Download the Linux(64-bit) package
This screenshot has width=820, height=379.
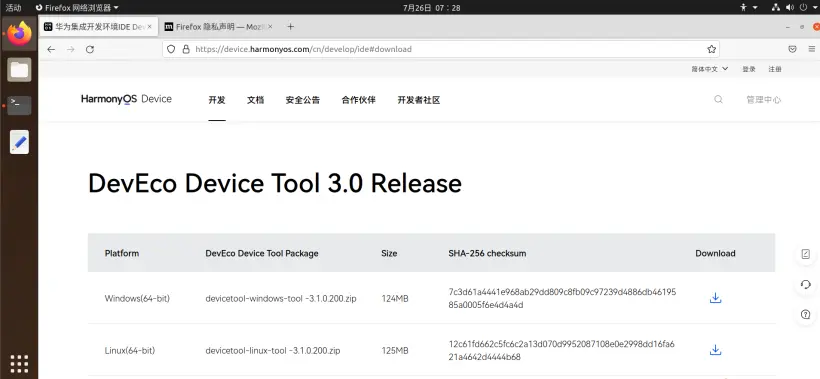(715, 350)
